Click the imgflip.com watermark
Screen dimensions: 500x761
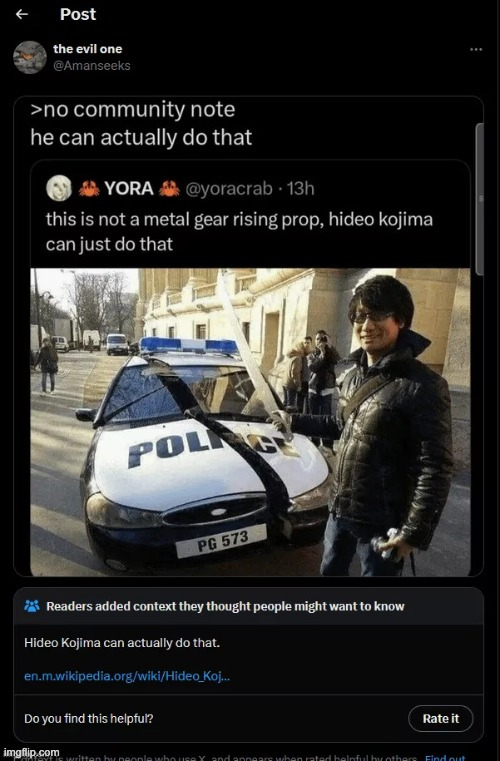coord(31,753)
